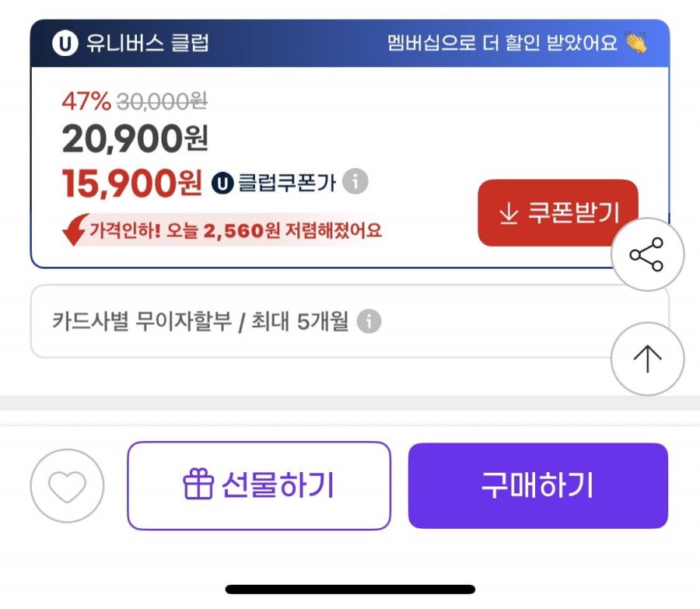The image size is (700, 609).
Task: Tap the download arrow in 쿠폰받기
Action: pyautogui.click(x=509, y=213)
